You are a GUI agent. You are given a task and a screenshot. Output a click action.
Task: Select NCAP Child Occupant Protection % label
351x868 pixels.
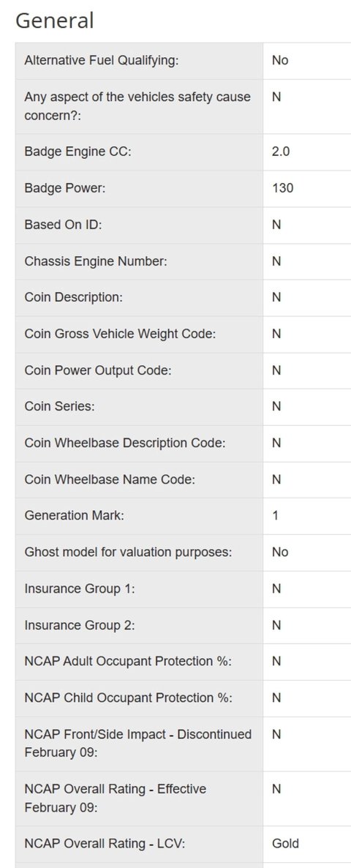click(x=128, y=698)
